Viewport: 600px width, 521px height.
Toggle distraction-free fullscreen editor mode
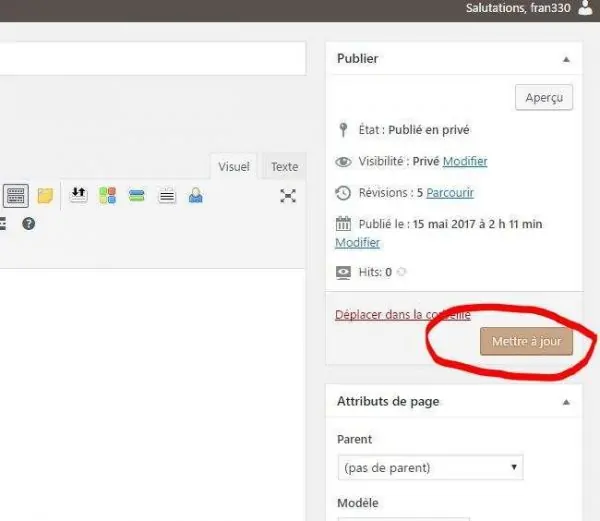click(x=288, y=195)
